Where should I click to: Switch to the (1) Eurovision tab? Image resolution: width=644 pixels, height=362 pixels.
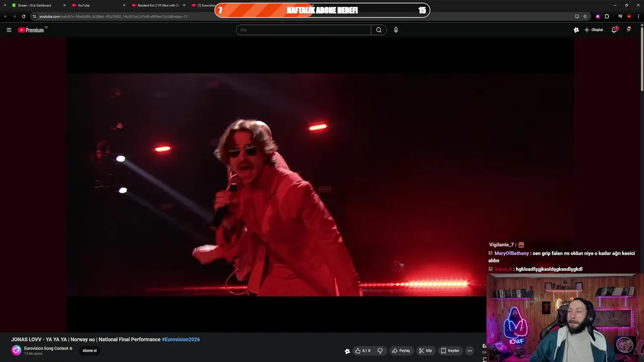click(x=203, y=6)
